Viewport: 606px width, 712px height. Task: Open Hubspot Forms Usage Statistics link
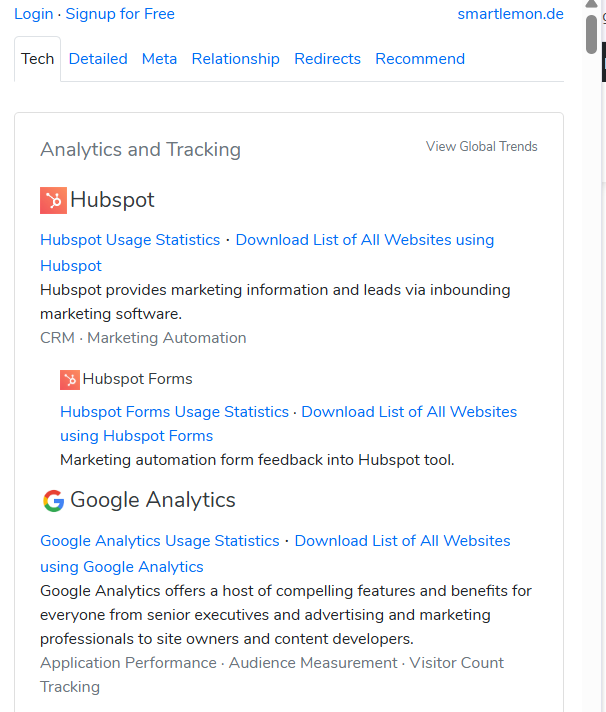[174, 412]
